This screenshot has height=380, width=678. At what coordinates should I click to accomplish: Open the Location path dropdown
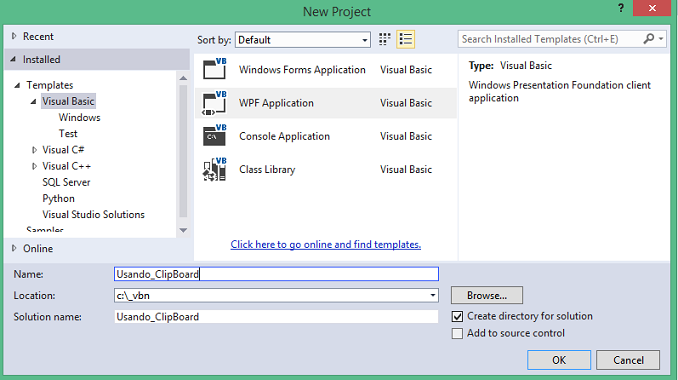pos(432,295)
